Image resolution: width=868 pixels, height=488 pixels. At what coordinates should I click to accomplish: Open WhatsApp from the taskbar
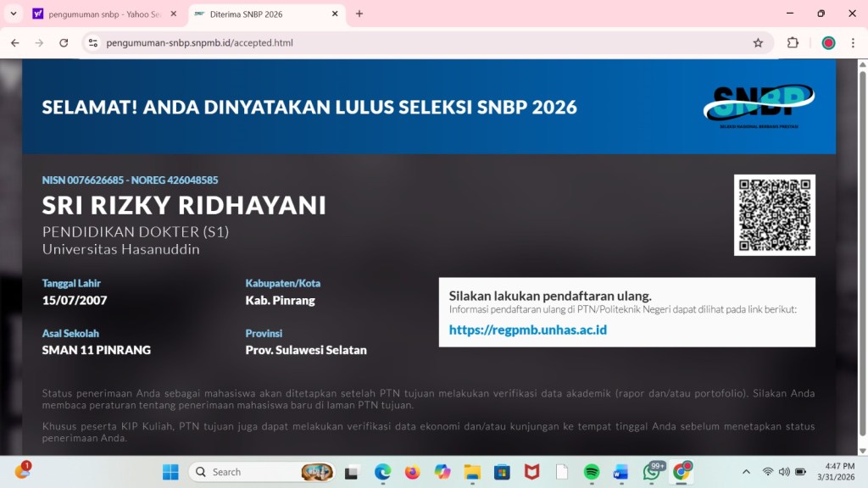click(649, 472)
